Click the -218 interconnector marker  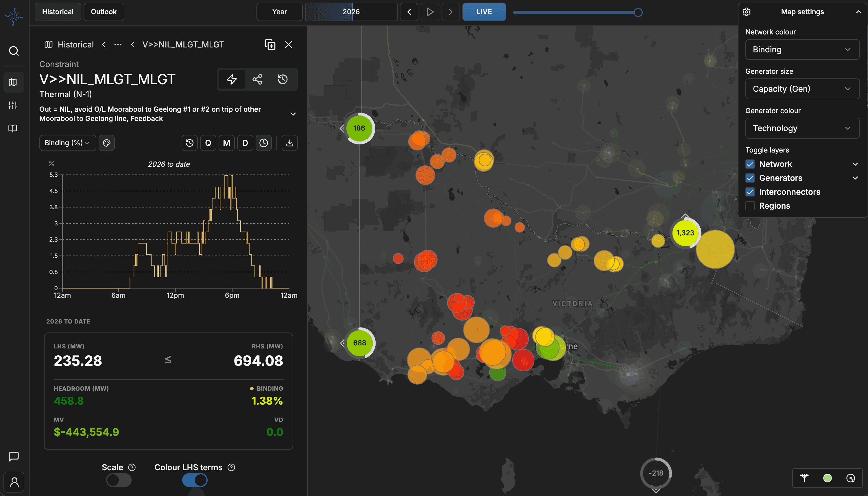pyautogui.click(x=655, y=473)
